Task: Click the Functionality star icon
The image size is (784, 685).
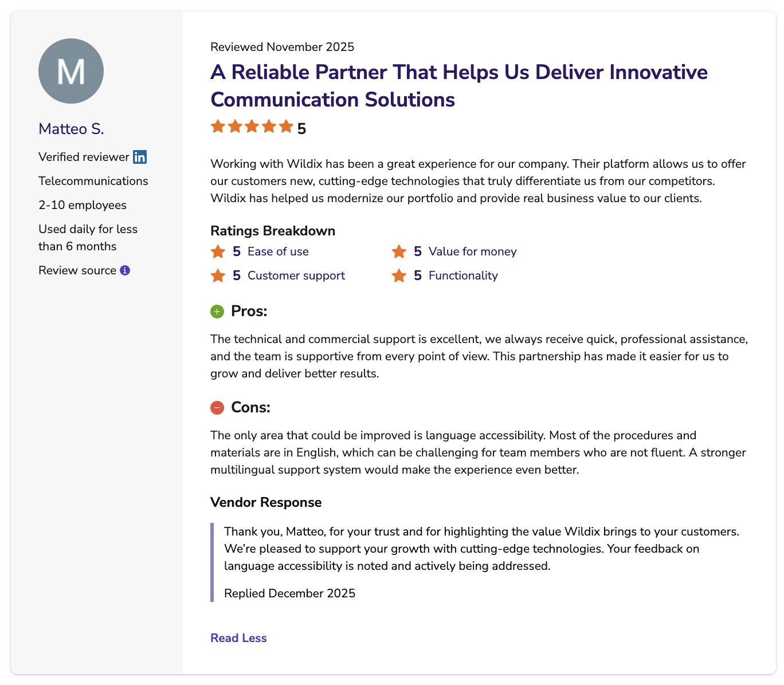Action: point(399,275)
